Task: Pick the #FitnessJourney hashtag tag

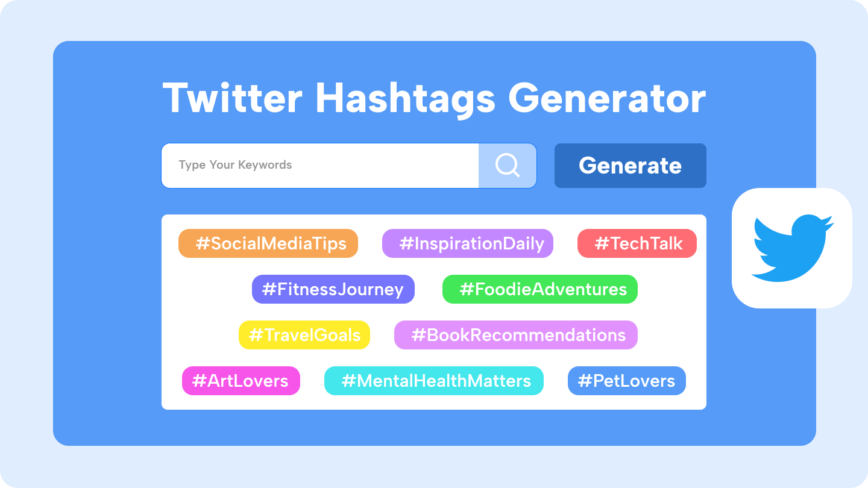Action: tap(333, 289)
